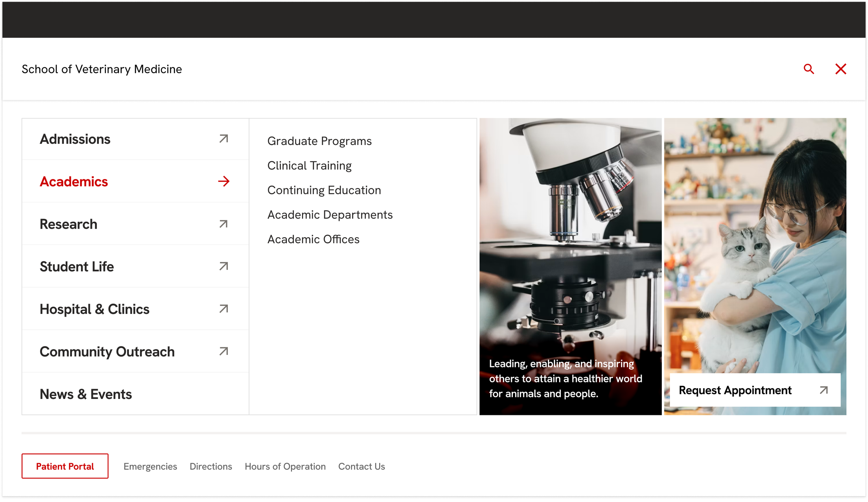Click the School of Veterinary Medicine title
The height and width of the screenshot is (502, 868).
[102, 69]
